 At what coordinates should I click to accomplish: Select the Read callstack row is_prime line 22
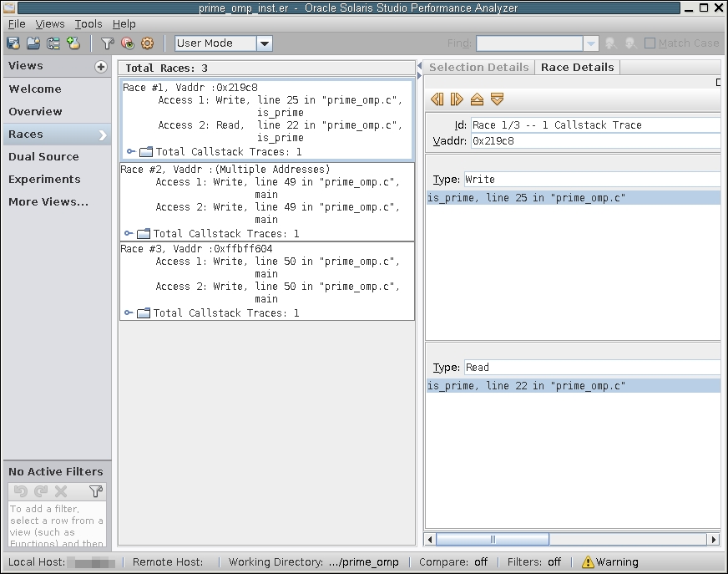point(574,385)
